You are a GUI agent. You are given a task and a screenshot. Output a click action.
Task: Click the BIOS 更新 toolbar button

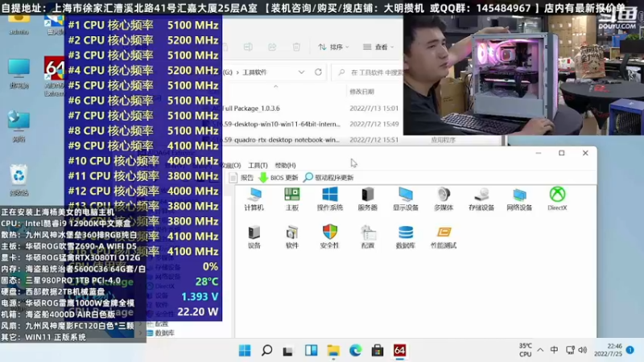point(279,178)
